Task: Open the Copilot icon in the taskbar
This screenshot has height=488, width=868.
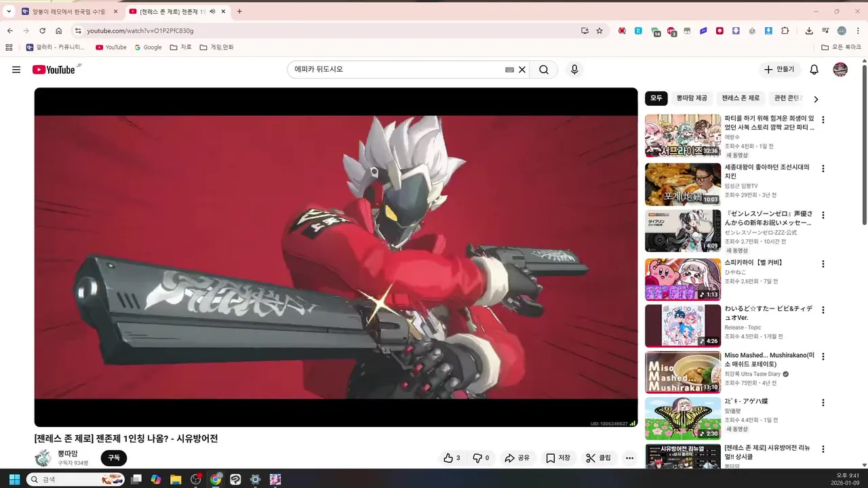Action: pos(156,479)
